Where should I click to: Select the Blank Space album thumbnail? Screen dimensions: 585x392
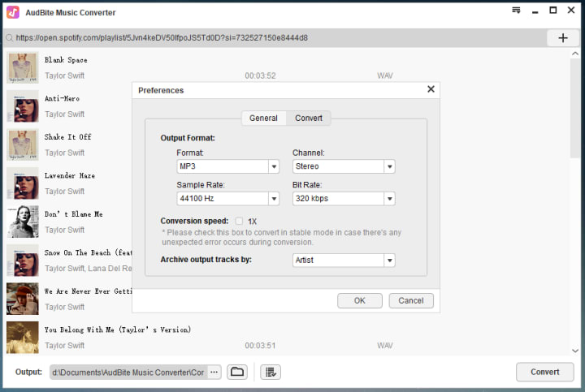(x=23, y=67)
